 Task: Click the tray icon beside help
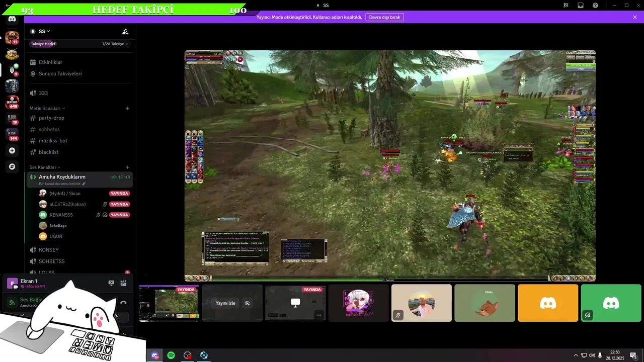[581, 5]
